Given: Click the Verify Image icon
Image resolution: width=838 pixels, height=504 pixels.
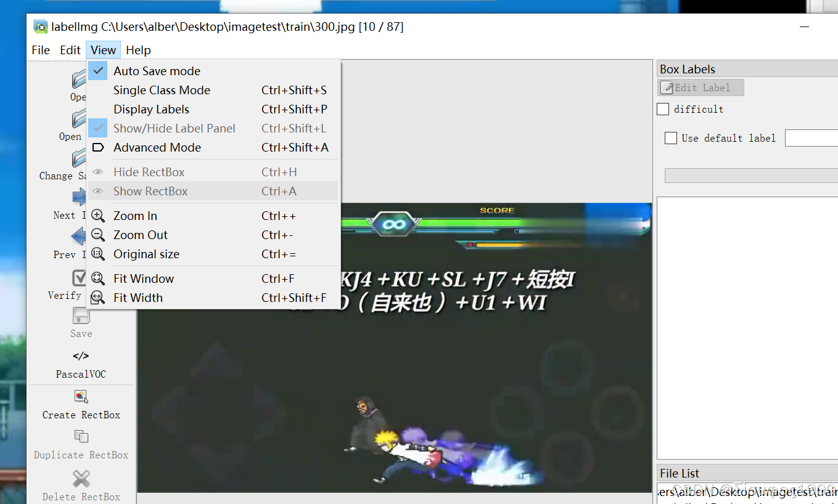Looking at the screenshot, I should click(x=80, y=277).
